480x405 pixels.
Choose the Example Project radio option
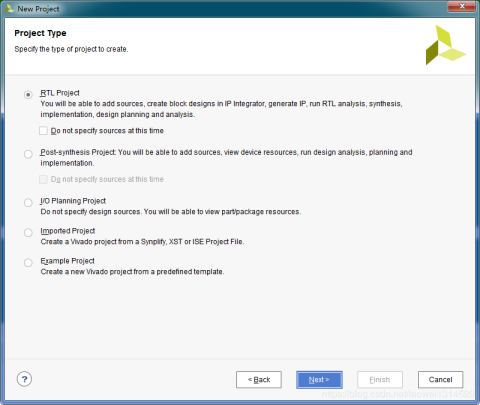[x=28, y=262]
